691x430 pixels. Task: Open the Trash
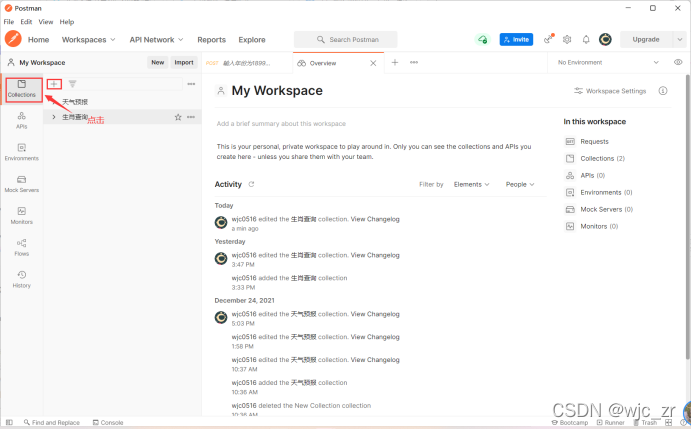click(x=645, y=423)
